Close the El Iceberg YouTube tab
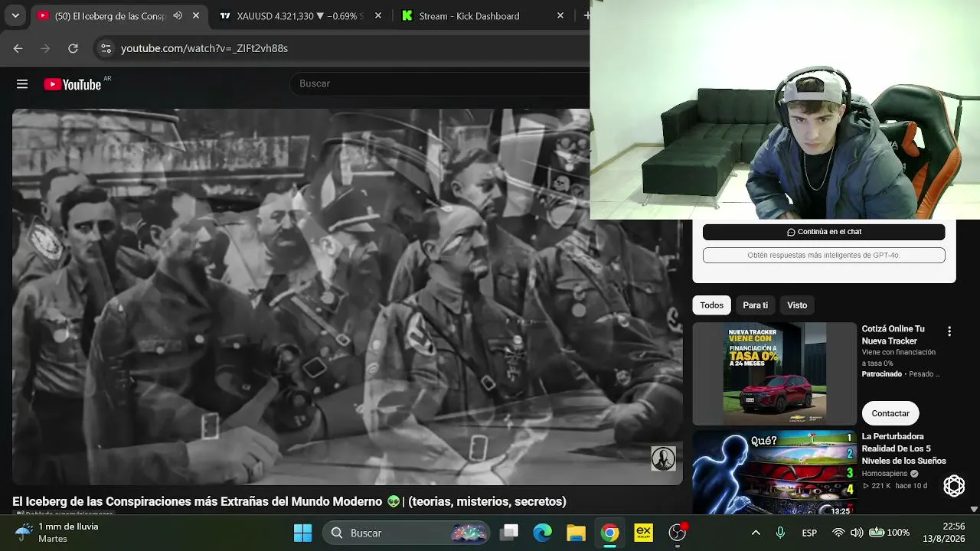The image size is (980, 551). click(196, 15)
